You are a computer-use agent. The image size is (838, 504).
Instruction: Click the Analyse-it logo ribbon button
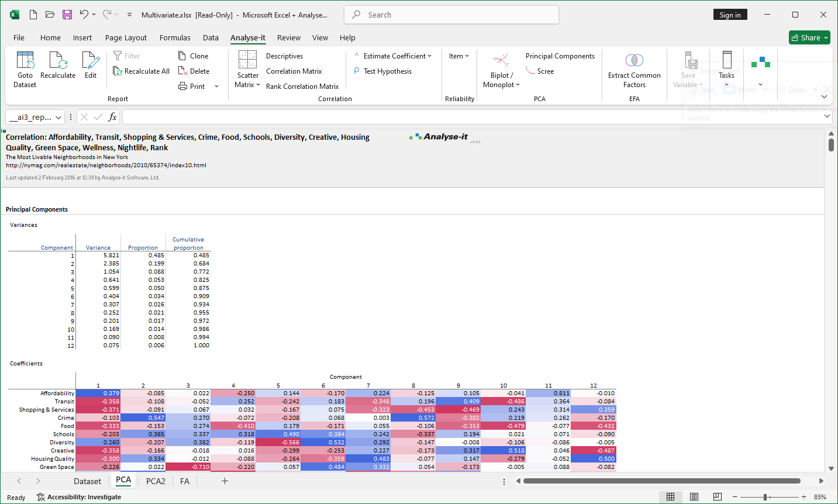click(x=761, y=63)
